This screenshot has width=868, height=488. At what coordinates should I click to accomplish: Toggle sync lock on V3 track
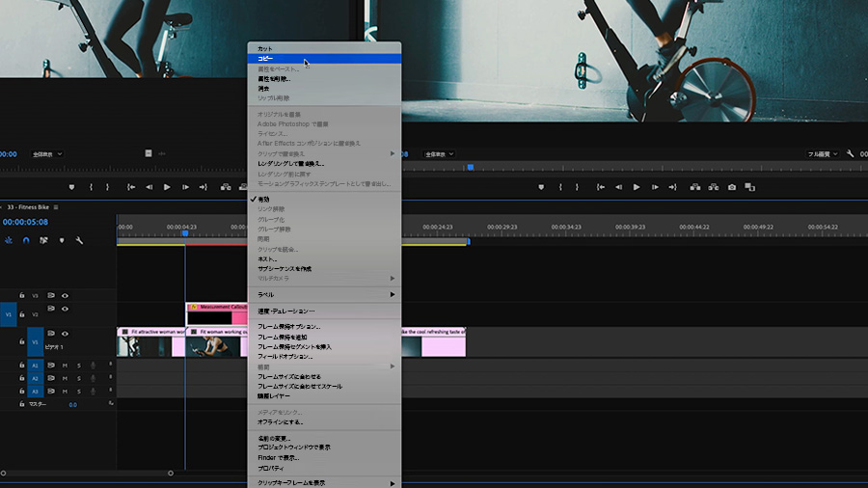51,295
